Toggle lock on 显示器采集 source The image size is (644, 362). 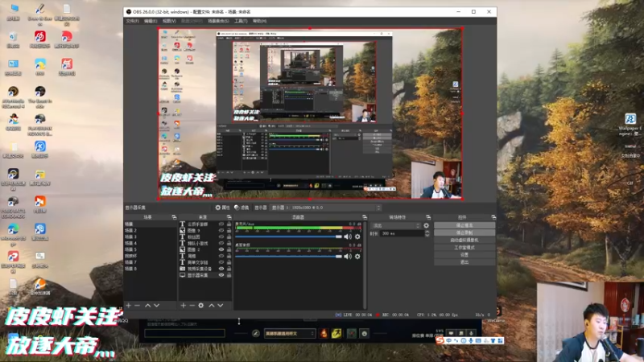(x=229, y=275)
